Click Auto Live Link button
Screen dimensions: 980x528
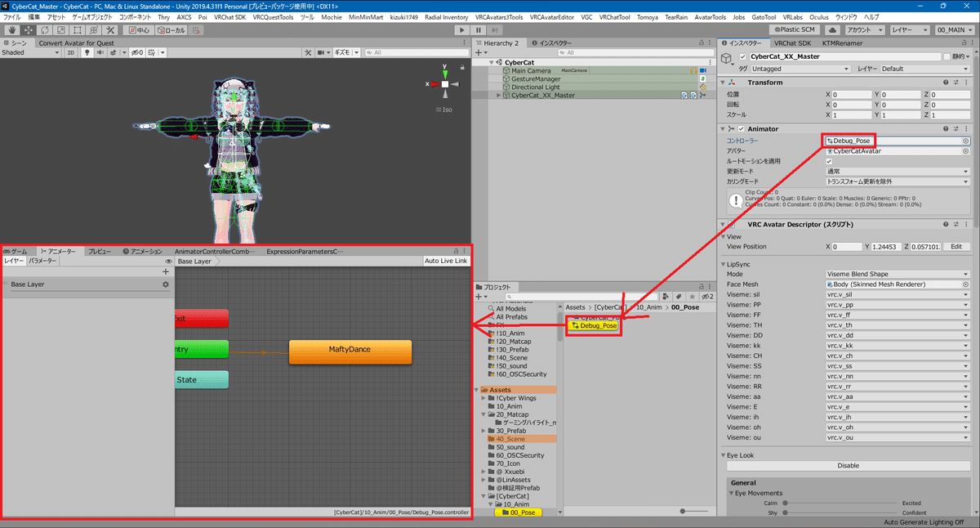[447, 262]
